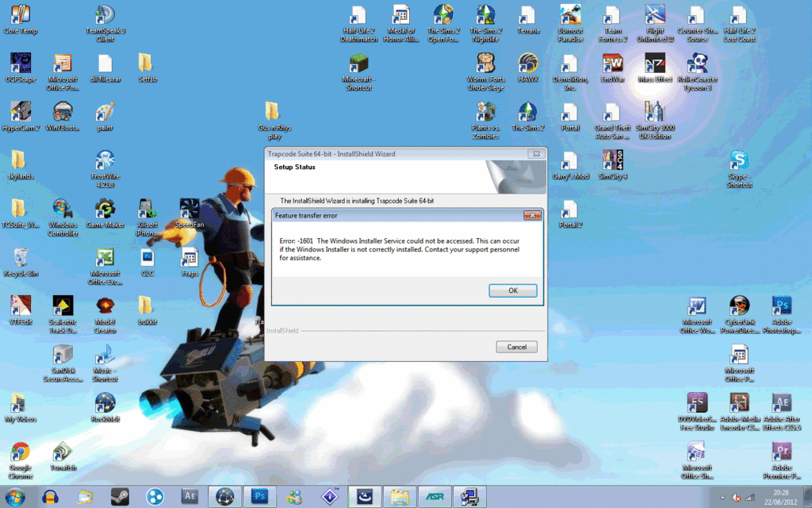Open Fraps desktop shortcut
The height and width of the screenshot is (508, 812).
coord(190,262)
